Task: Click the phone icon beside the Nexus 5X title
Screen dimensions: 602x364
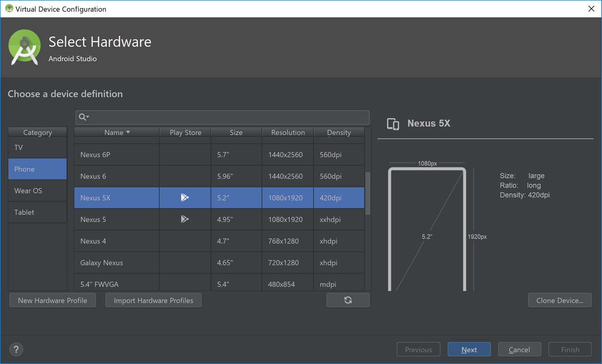Action: [393, 124]
